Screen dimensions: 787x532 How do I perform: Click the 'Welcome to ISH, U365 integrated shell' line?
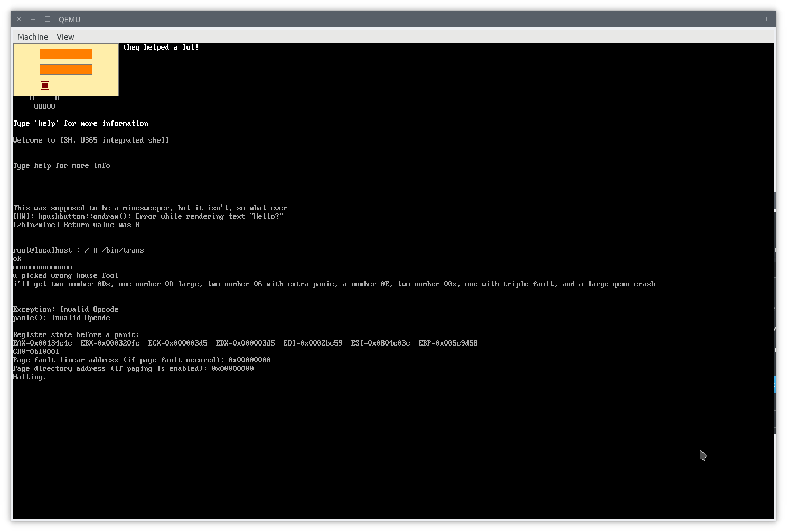pos(91,140)
